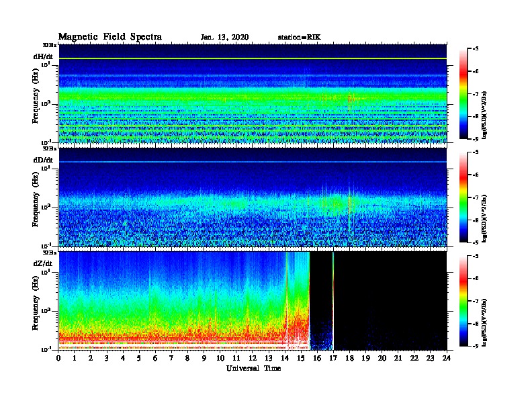Click the "-5" tick on dH/dt color bar

point(476,49)
